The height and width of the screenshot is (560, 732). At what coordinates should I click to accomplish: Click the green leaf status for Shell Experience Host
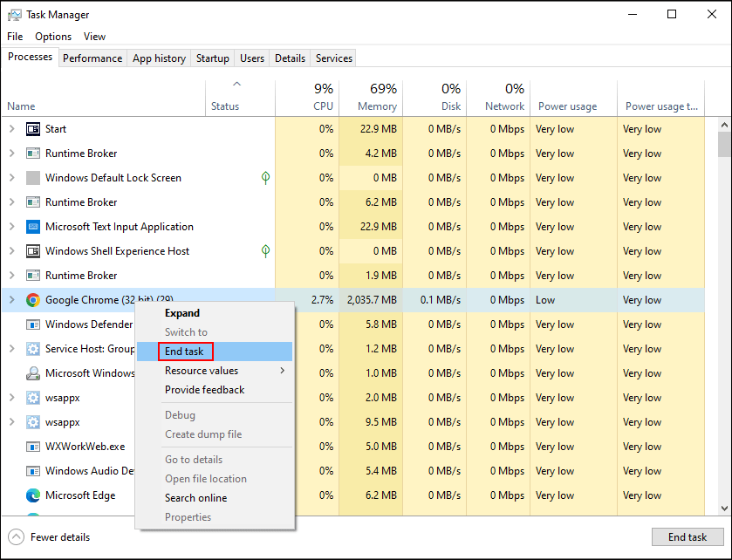(265, 251)
